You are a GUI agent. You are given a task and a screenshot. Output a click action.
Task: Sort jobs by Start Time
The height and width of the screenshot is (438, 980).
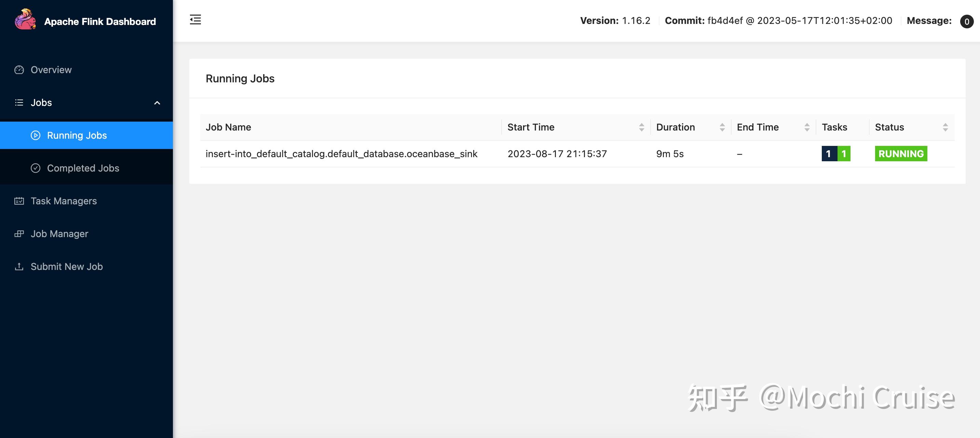(642, 127)
